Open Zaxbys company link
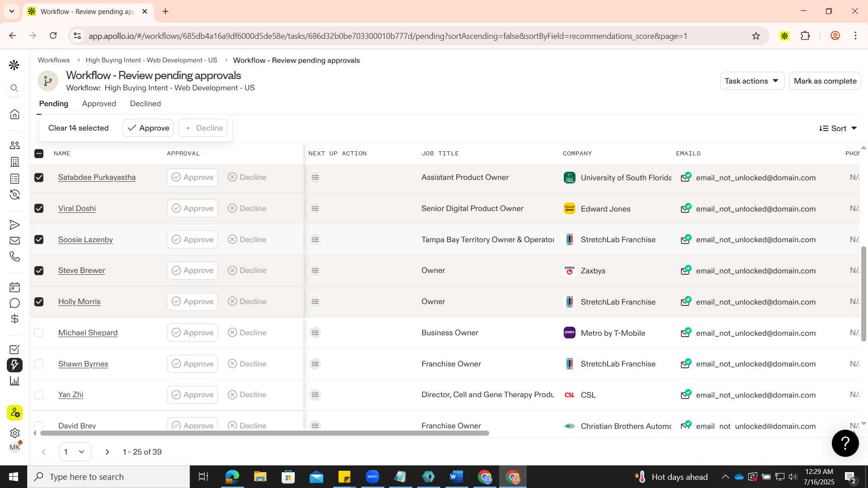 tap(593, 271)
